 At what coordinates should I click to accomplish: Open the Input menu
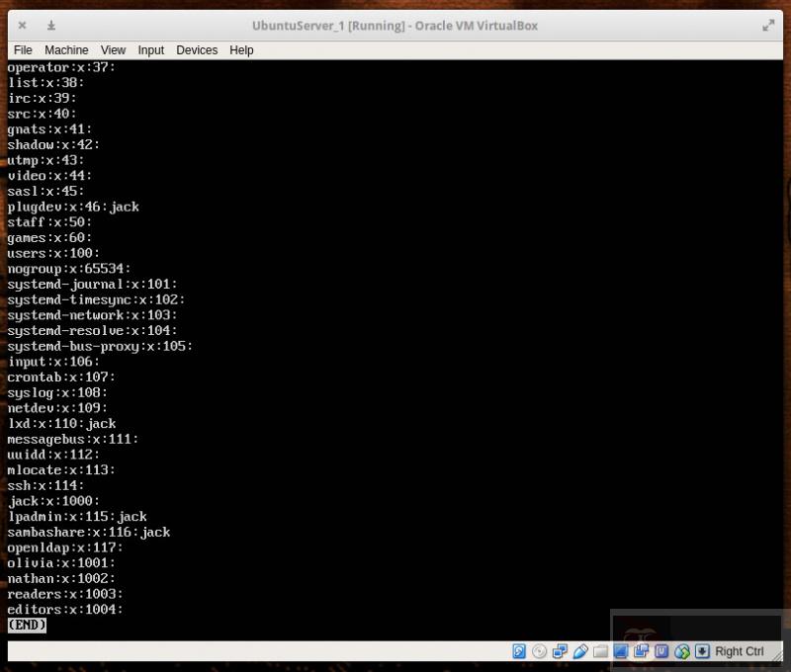click(150, 49)
